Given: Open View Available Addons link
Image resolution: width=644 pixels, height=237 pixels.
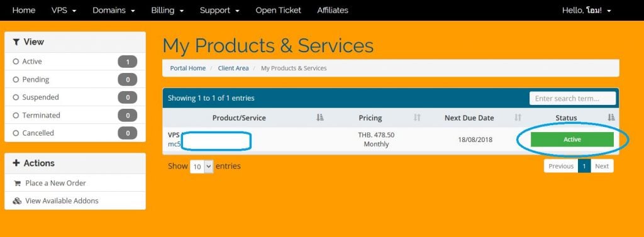Looking at the screenshot, I should tap(62, 201).
